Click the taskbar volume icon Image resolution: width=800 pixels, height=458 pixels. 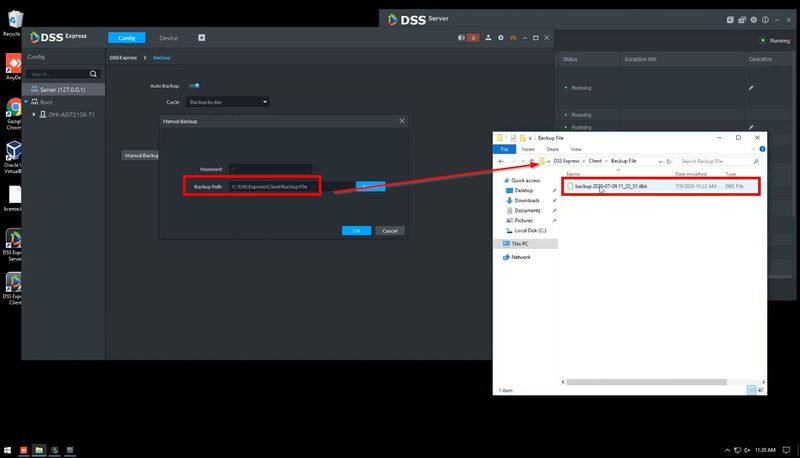pos(746,450)
